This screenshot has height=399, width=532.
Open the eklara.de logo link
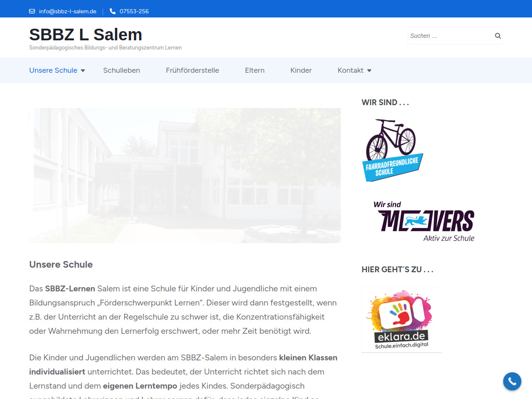coord(401,320)
